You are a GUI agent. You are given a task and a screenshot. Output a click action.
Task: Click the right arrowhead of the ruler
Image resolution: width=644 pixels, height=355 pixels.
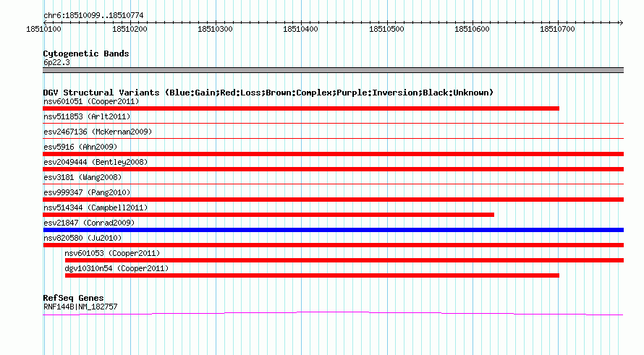point(621,22)
